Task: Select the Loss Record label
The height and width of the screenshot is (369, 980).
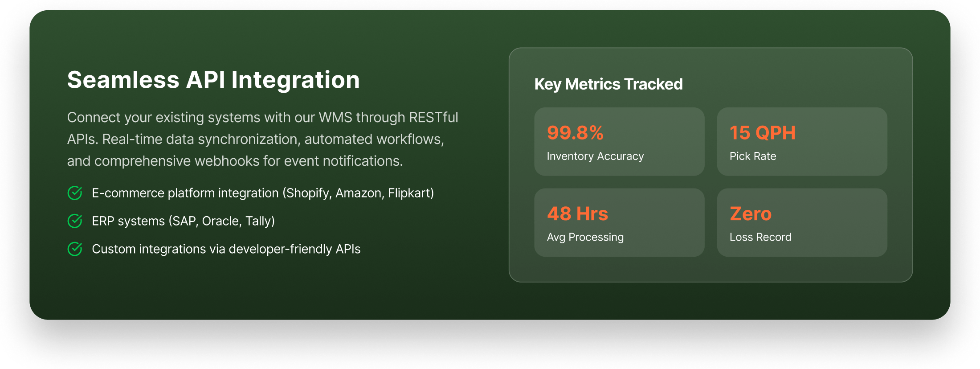Action: [x=760, y=237]
